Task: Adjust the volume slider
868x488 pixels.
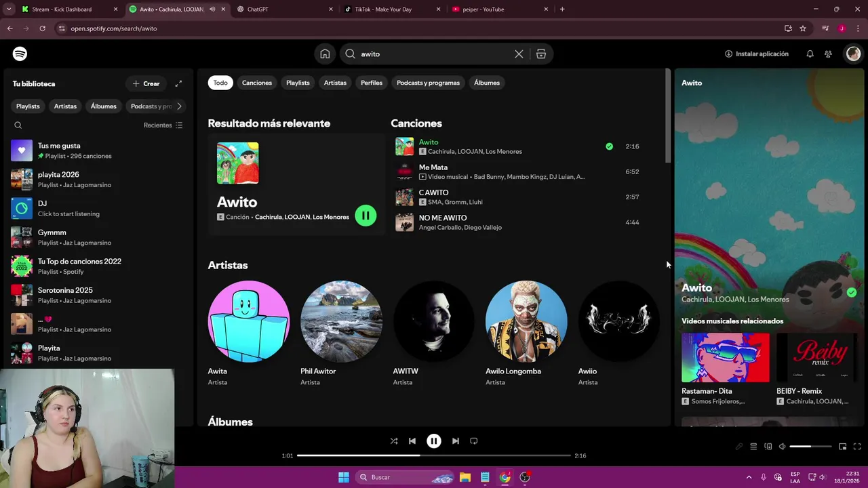Action: point(810,447)
